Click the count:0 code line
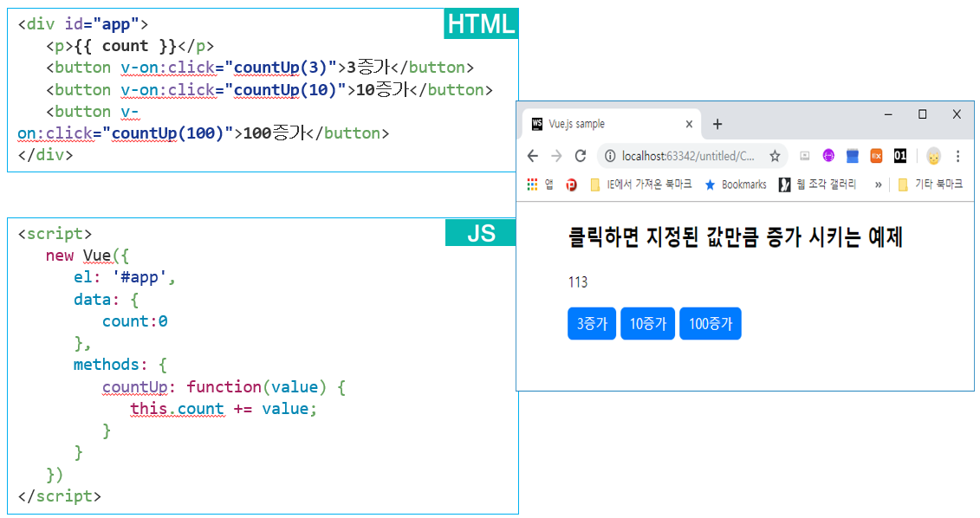The width and height of the screenshot is (980, 518). [x=135, y=321]
